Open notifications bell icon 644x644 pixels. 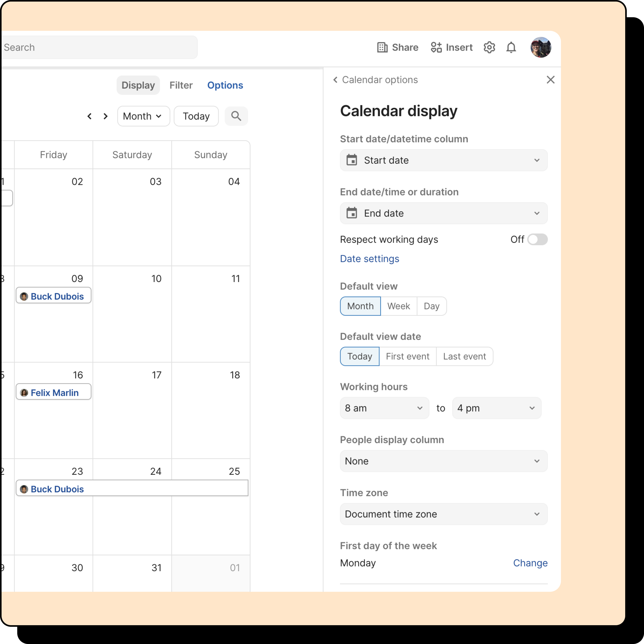511,47
